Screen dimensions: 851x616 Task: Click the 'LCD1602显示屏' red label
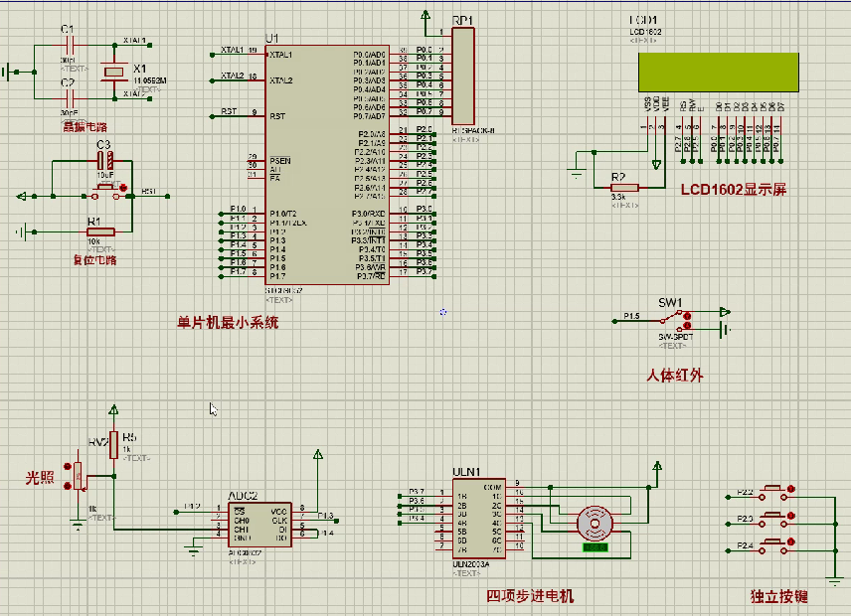click(x=733, y=190)
